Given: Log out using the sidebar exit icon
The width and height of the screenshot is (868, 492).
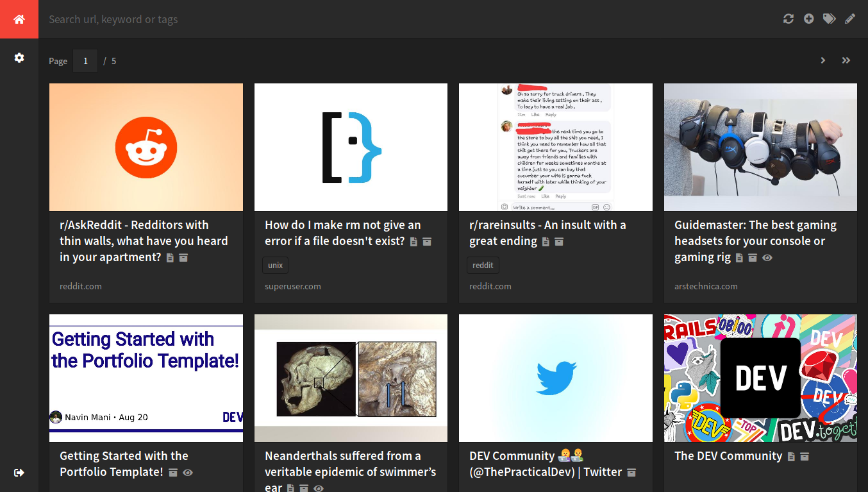Looking at the screenshot, I should click(19, 473).
